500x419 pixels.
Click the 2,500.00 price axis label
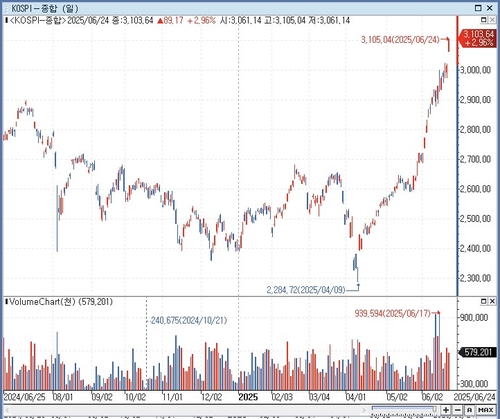(475, 219)
